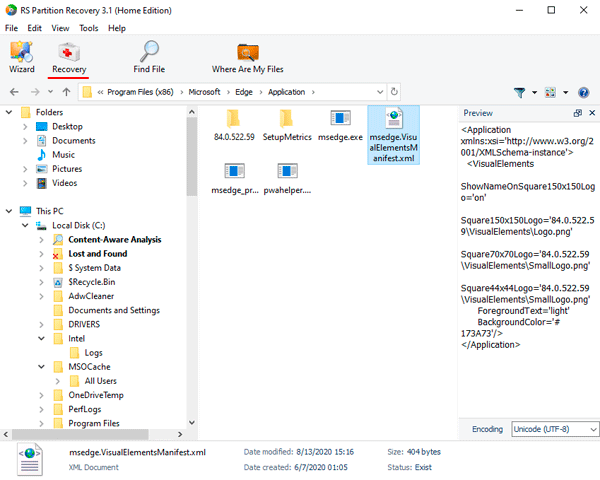Click tree horizontal scrollbar right arrow
The image size is (600, 480).
(x=180, y=434)
